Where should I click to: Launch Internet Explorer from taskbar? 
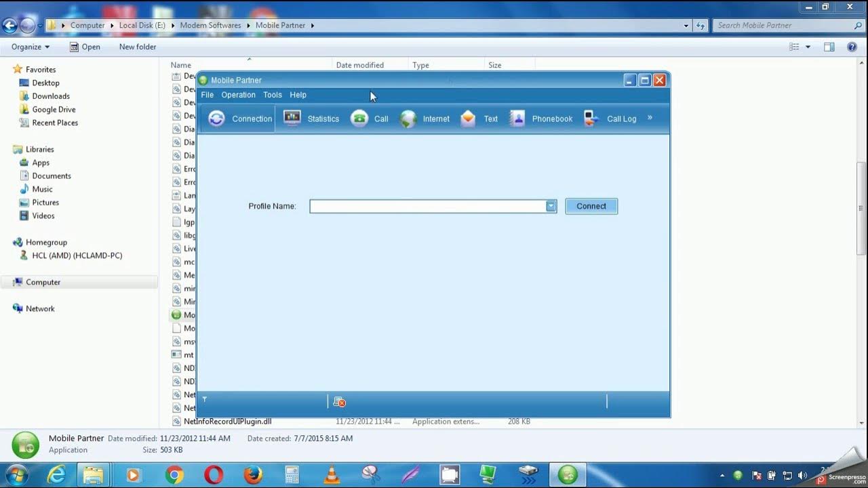(56, 475)
